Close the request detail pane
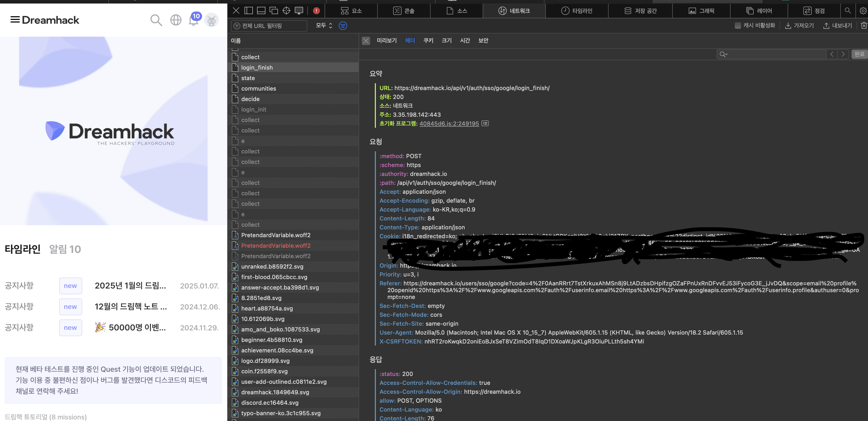868x421 pixels. [x=366, y=41]
